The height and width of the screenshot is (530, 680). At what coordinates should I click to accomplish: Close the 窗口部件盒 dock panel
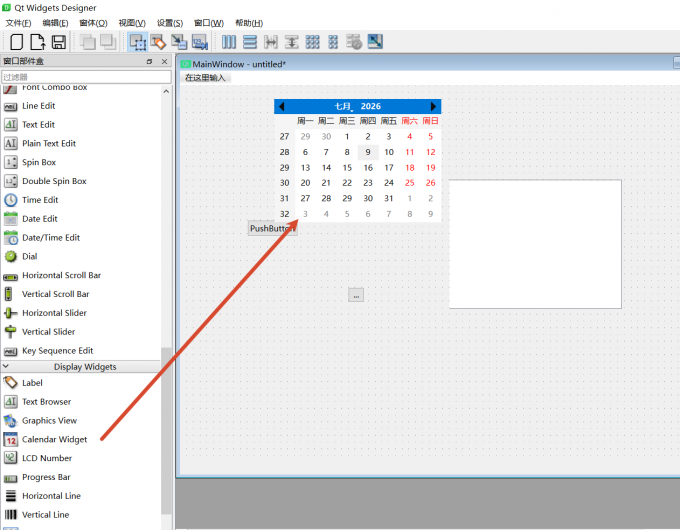click(x=164, y=62)
